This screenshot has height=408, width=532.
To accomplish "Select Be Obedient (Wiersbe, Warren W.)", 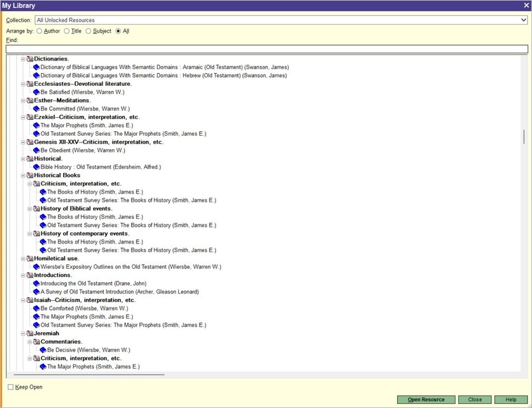I will click(82, 150).
